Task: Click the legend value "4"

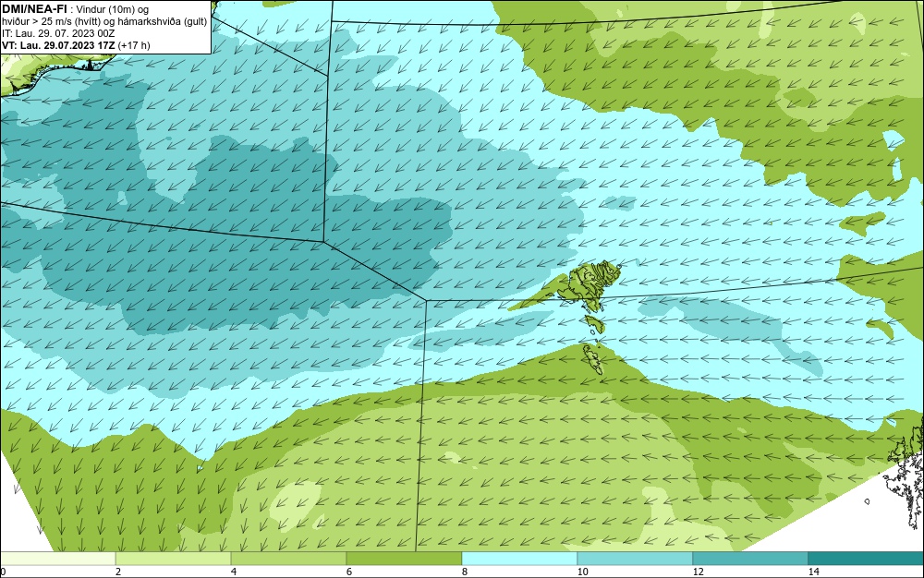Action: point(234,572)
